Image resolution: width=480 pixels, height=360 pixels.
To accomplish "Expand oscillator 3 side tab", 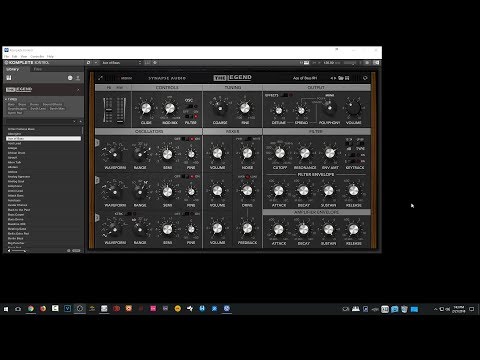I will pyautogui.click(x=97, y=218).
